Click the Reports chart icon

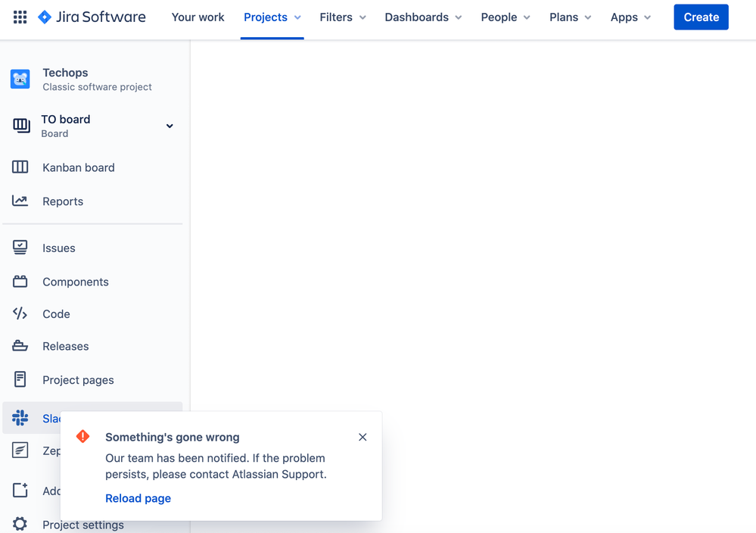coord(20,201)
